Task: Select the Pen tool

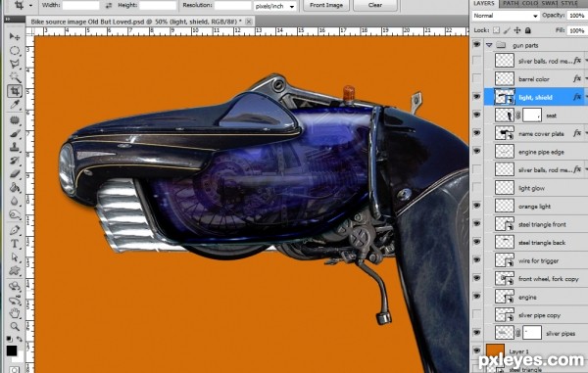Action: tap(15, 230)
